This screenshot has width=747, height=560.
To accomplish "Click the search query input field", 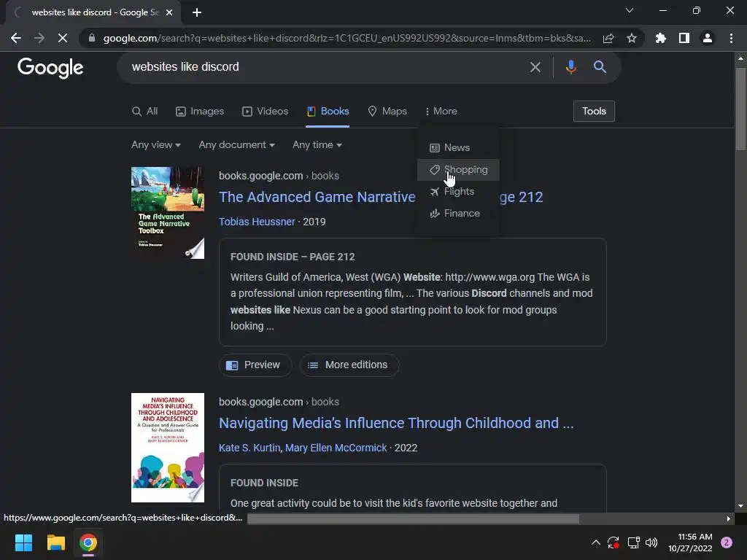I will [x=324, y=67].
